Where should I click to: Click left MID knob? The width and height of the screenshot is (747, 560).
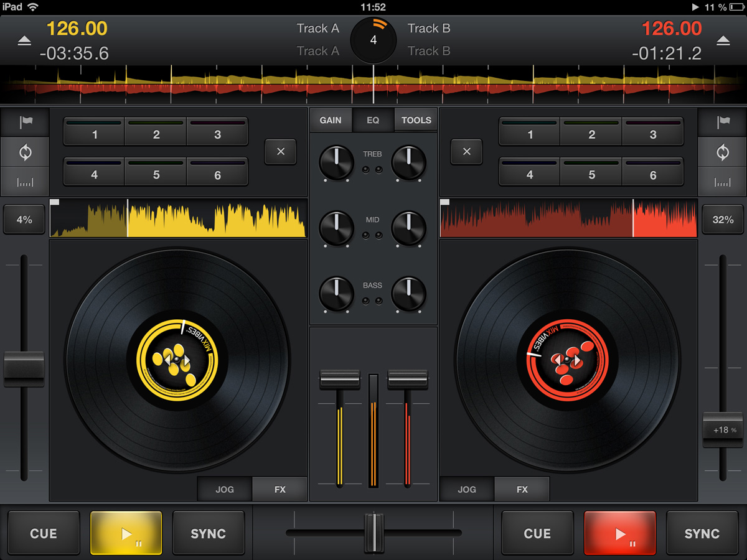[336, 228]
